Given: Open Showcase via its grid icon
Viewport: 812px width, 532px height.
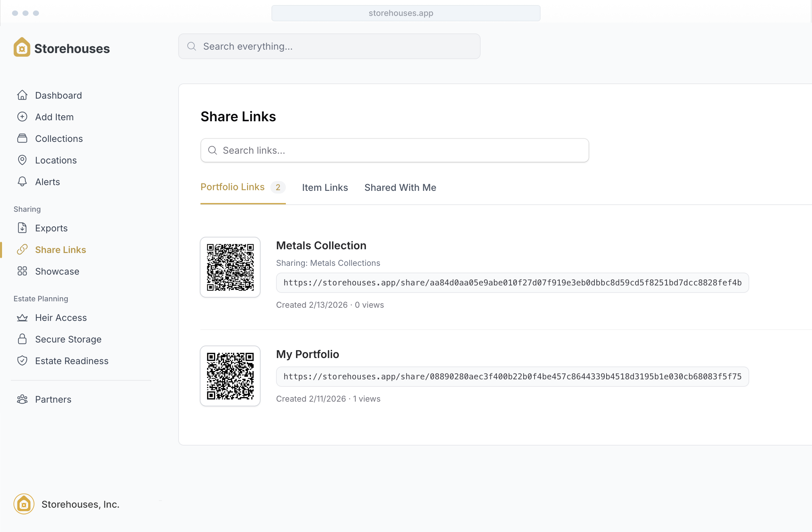Looking at the screenshot, I should pos(22,271).
